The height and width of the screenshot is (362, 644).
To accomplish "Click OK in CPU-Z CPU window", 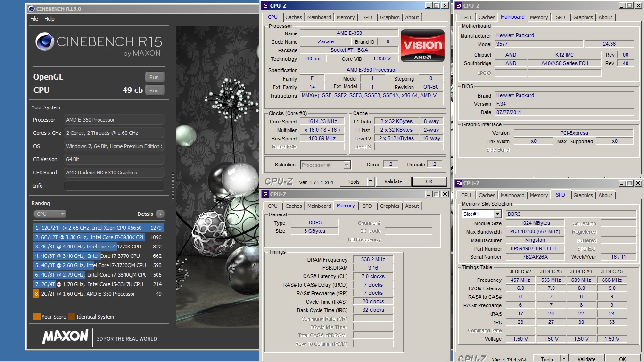I will click(x=429, y=181).
